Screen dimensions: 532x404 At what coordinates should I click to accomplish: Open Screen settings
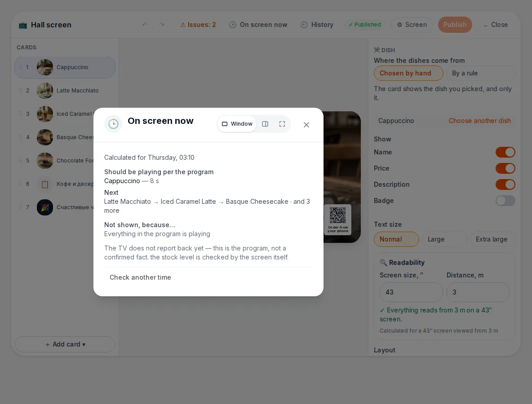click(412, 25)
